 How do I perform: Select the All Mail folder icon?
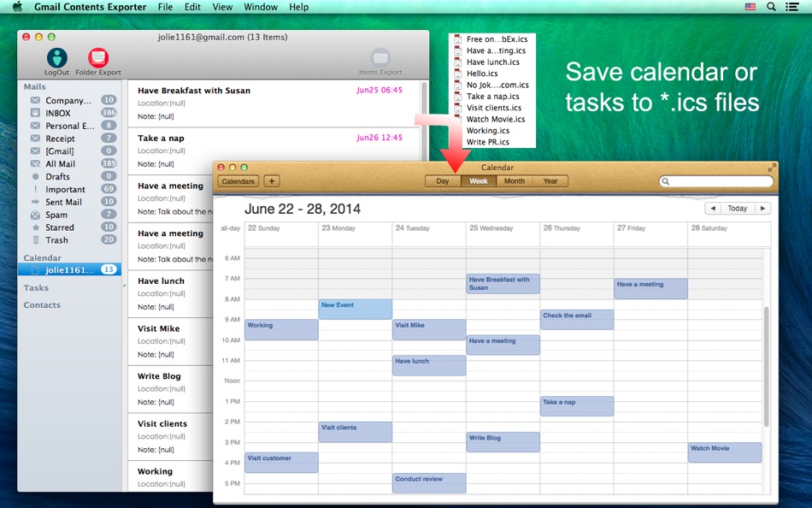(35, 163)
